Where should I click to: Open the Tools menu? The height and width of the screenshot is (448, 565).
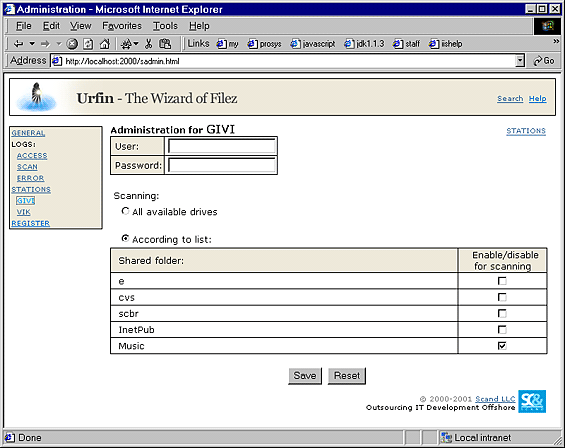coord(165,26)
